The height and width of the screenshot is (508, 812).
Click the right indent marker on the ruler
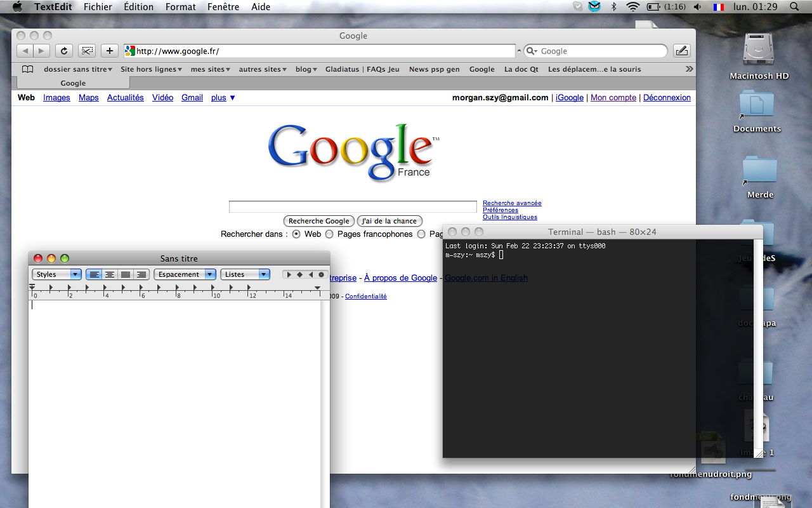(x=318, y=288)
